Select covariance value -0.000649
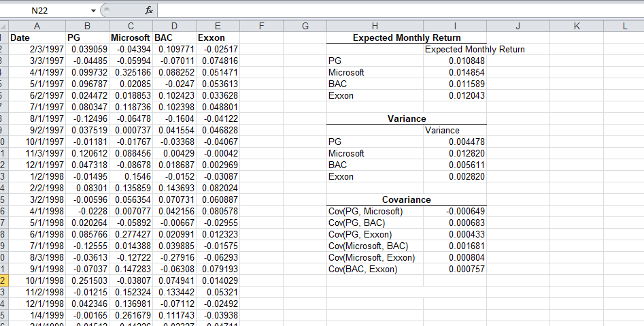Image resolution: width=644 pixels, height=326 pixels. tap(455, 211)
